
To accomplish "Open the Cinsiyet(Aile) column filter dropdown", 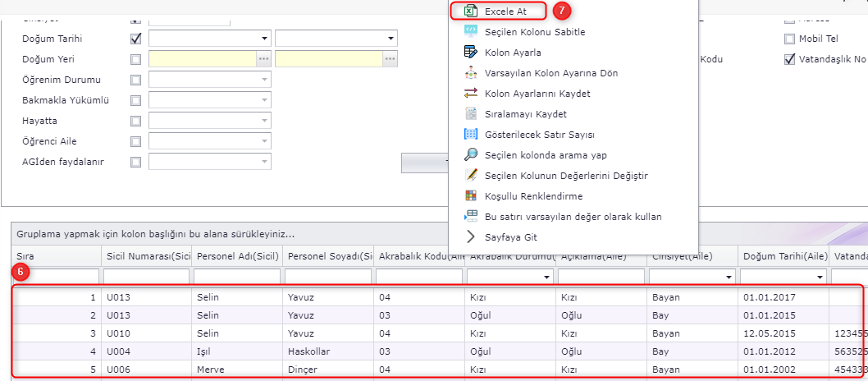I will (728, 278).
